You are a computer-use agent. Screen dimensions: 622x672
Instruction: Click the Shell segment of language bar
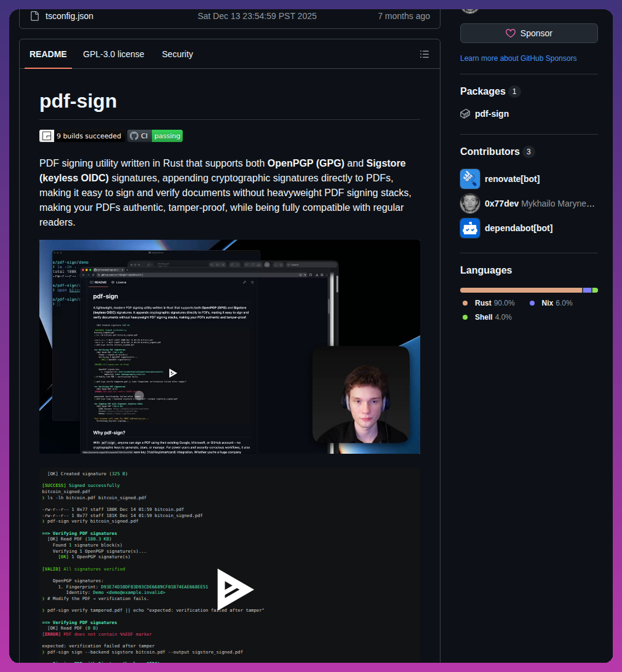point(595,291)
